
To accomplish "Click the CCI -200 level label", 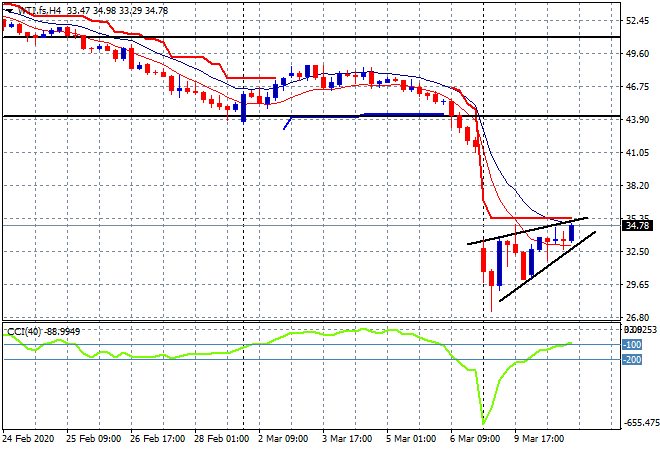I will coord(632,359).
